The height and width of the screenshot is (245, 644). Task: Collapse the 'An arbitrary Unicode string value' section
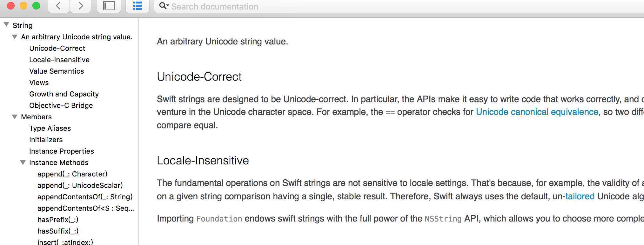click(x=15, y=37)
